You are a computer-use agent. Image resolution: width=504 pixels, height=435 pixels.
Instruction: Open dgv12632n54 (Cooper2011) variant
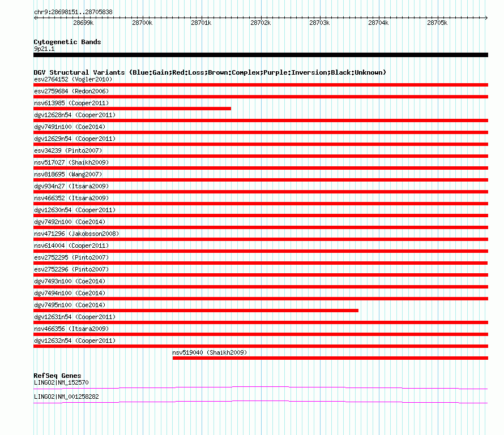pyautogui.click(x=75, y=341)
